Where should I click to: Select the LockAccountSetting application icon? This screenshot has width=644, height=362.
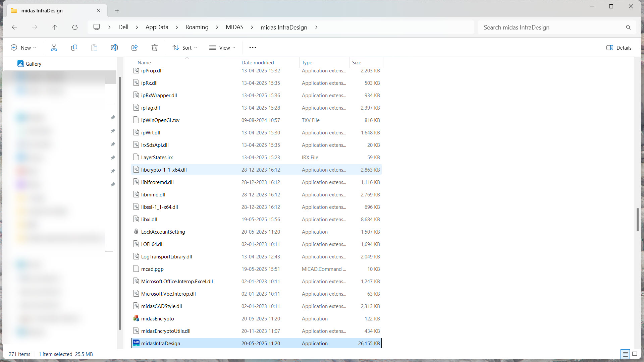[136, 232]
